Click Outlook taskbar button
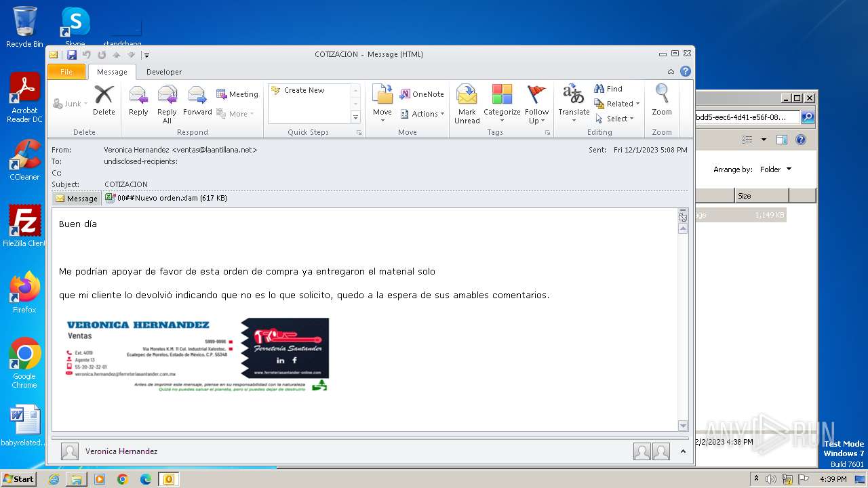Image resolution: width=868 pixels, height=488 pixels. tap(168, 479)
